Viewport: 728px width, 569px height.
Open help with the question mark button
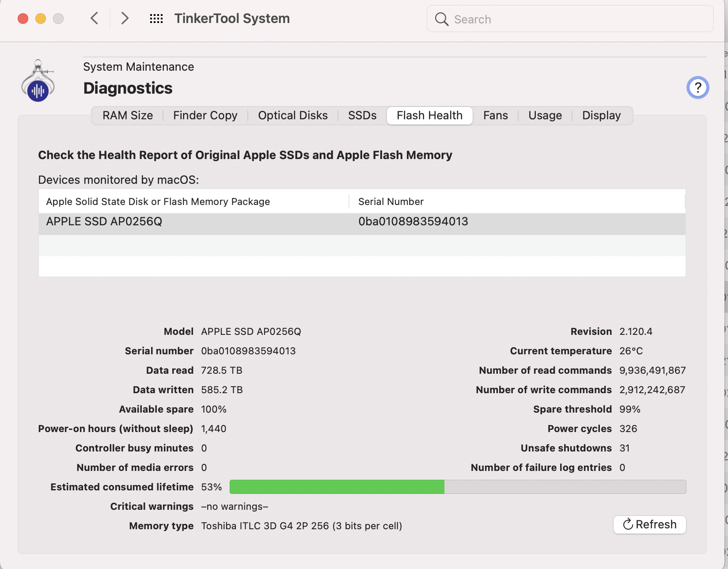tap(698, 87)
